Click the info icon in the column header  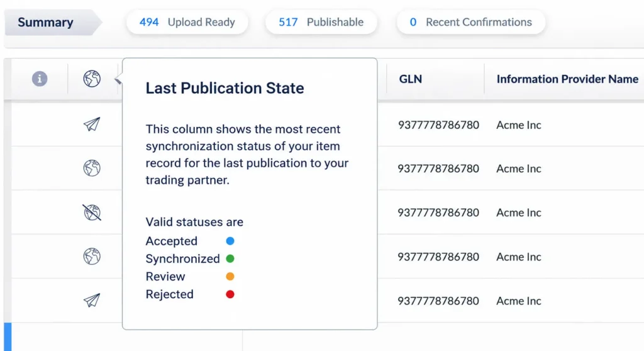click(40, 79)
